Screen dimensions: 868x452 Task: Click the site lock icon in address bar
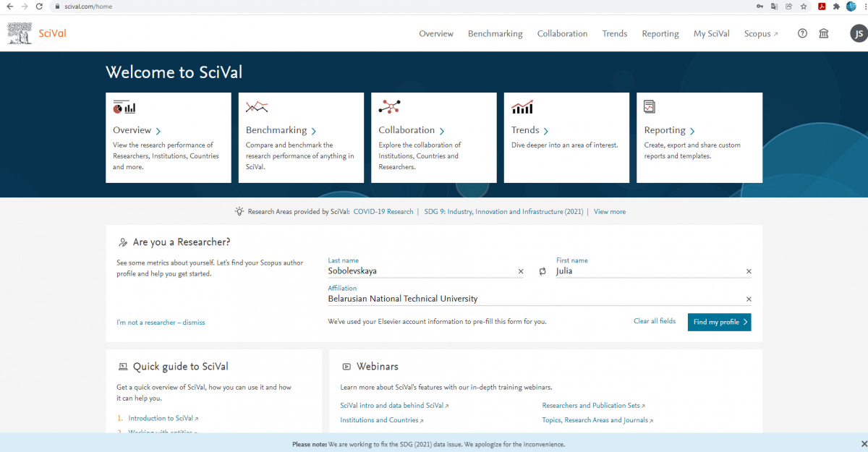pyautogui.click(x=57, y=7)
